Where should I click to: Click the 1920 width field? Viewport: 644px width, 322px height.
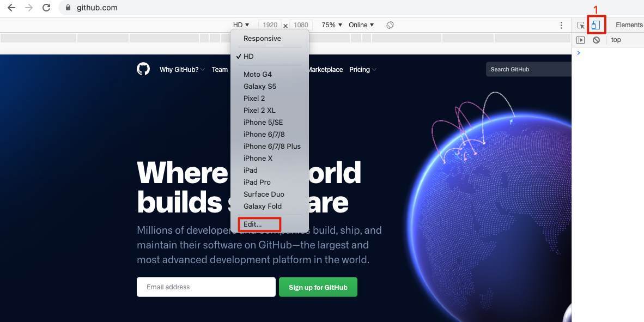click(270, 25)
